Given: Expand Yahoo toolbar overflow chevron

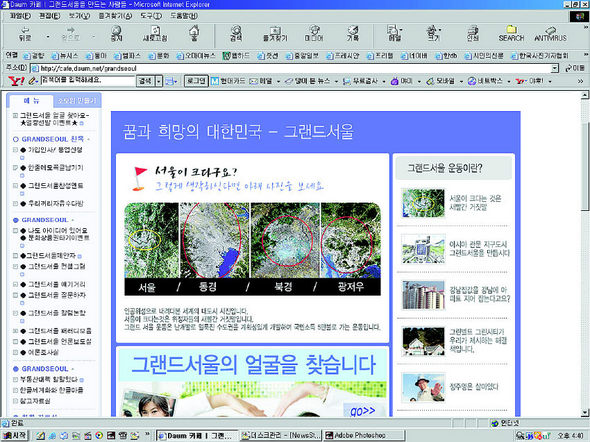Looking at the screenshot, I should [x=580, y=81].
